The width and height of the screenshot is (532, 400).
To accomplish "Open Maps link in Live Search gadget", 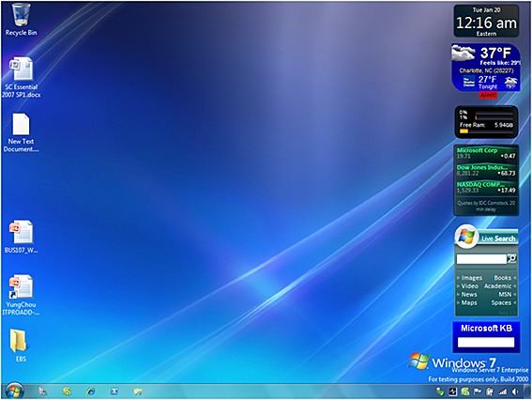I will click(x=469, y=302).
